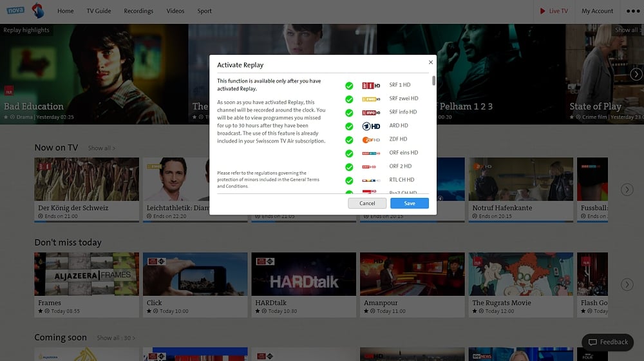Open Show all : 30 for Coming soon
Screen dimensions: 644x361
(x=116, y=338)
